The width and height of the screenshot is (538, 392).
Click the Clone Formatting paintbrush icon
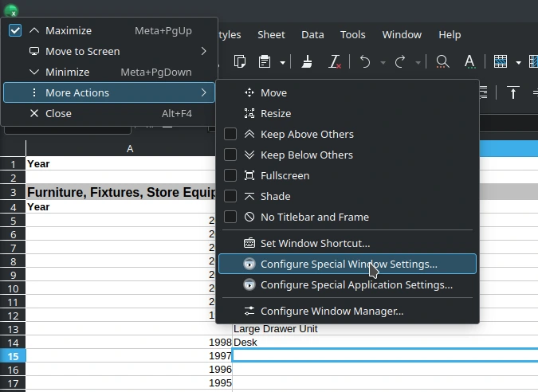307,62
